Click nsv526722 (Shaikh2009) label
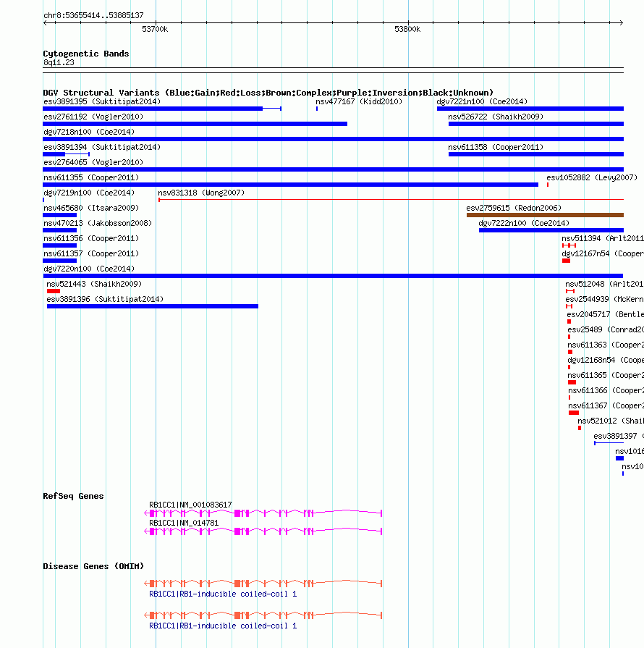644x648 pixels. 496,117
